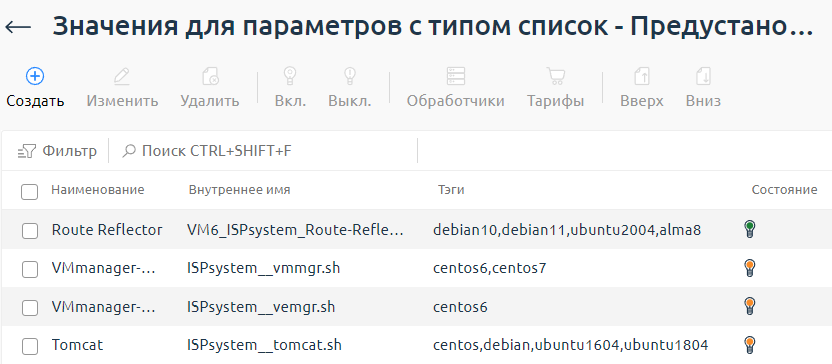The height and width of the screenshot is (364, 832).
Task: Select the Tomcat name cell
Action: pyautogui.click(x=77, y=345)
